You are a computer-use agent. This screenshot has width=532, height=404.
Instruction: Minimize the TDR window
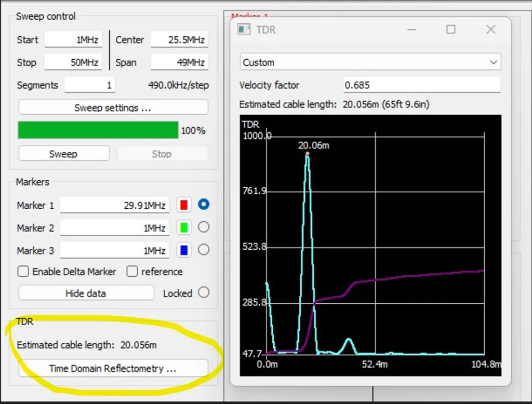point(411,30)
